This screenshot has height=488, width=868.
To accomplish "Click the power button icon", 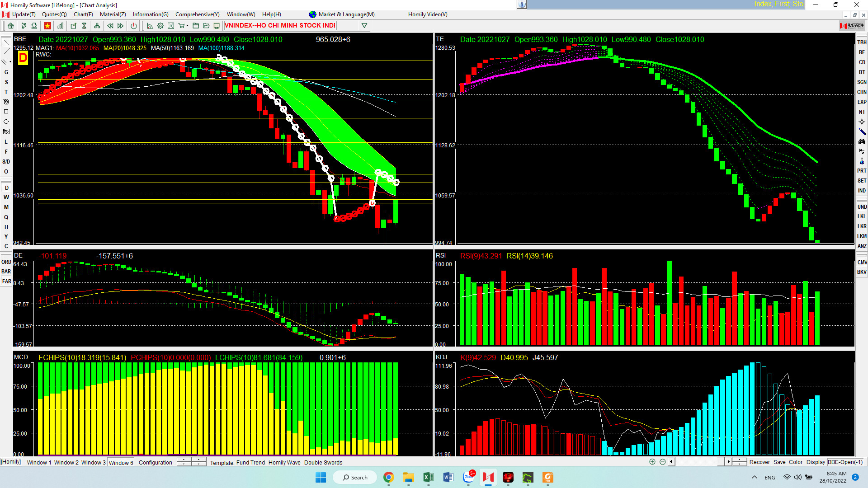I will (x=133, y=26).
